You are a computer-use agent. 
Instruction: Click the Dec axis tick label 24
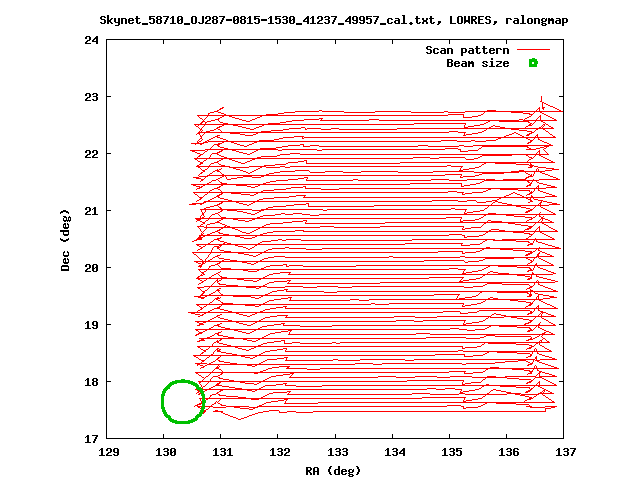tap(91, 40)
